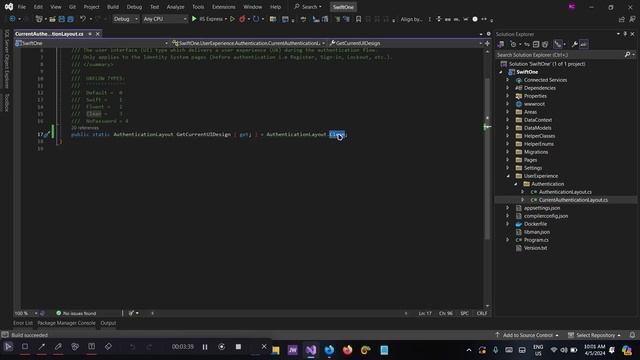640x360 pixels.
Task: Select the arrow drawing tool in recorder bar
Action: pos(42,347)
